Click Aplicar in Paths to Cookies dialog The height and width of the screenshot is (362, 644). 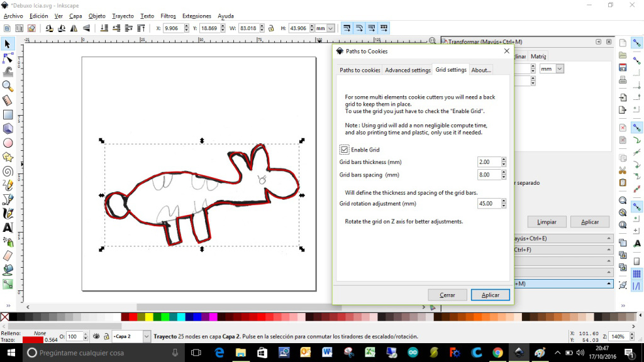pos(490,295)
